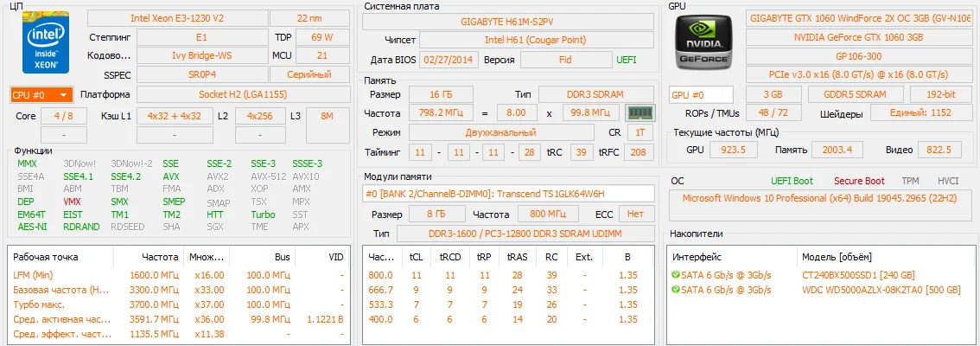980x346 pixels.
Task: Click the Intel Xeon inside logo
Action: coord(47,42)
